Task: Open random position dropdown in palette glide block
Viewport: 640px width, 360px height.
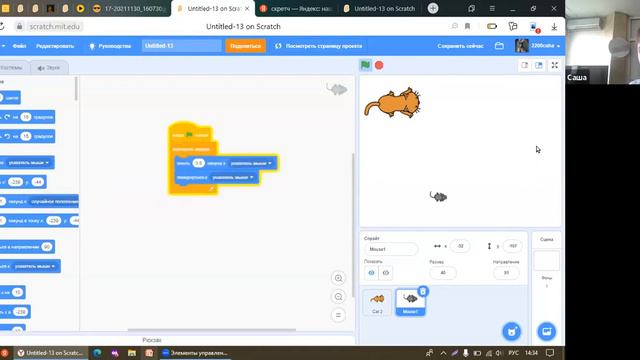Action: pos(54,202)
